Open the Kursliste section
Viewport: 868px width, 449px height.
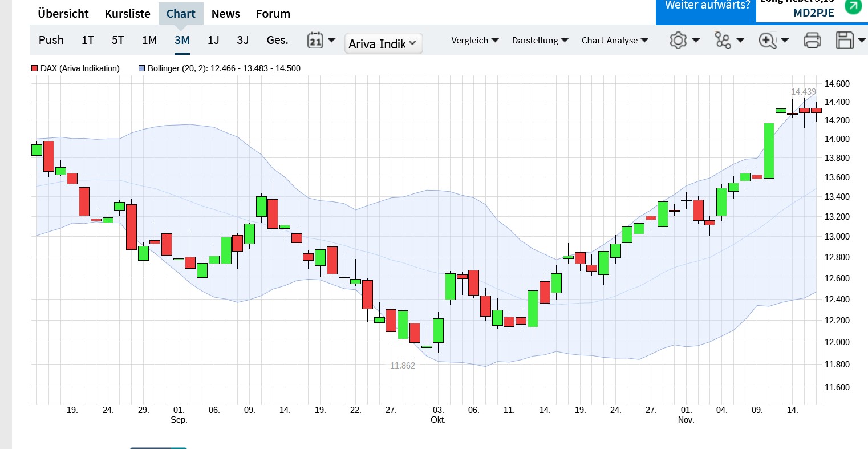tap(127, 13)
